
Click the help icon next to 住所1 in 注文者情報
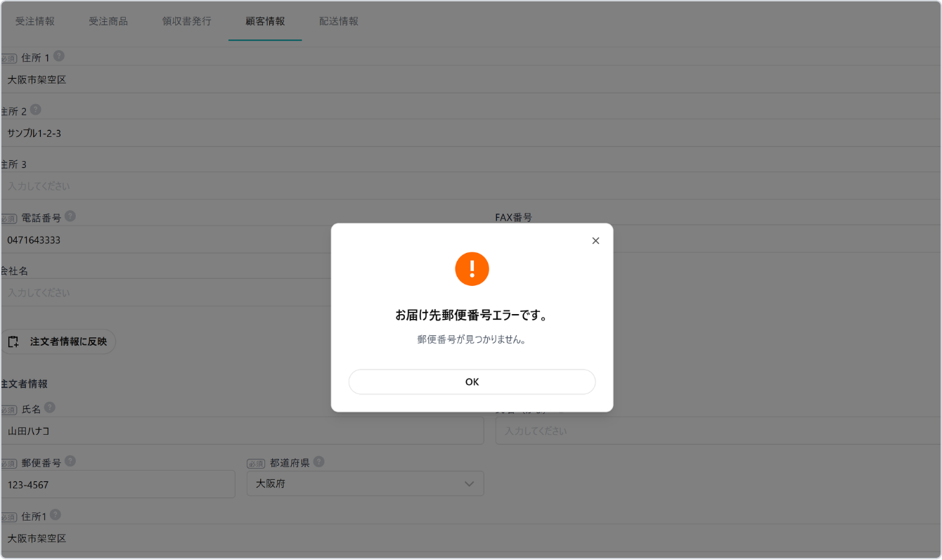point(56,515)
